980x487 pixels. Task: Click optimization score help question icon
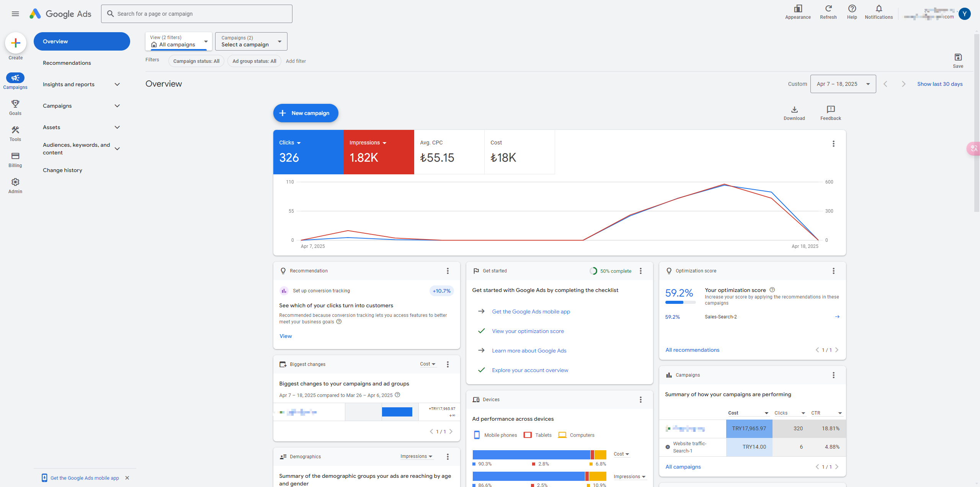pos(772,290)
